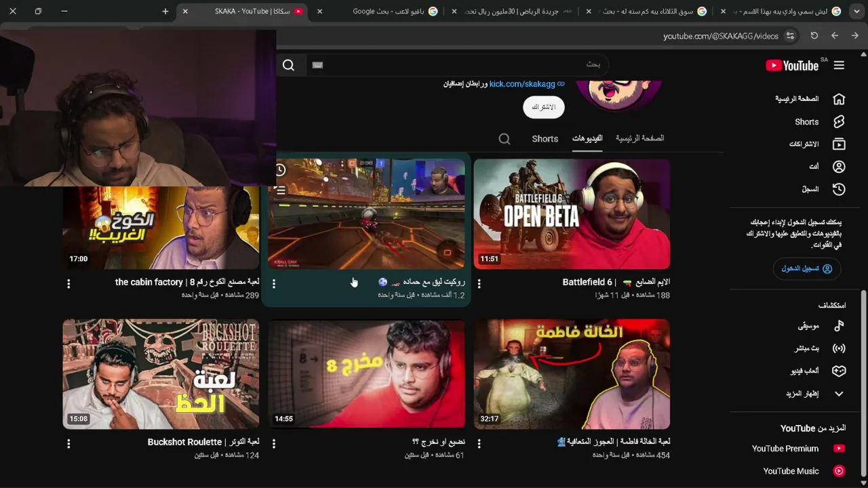
Task: Open video title 'نضيع او نخرج ??'
Action: (x=439, y=442)
